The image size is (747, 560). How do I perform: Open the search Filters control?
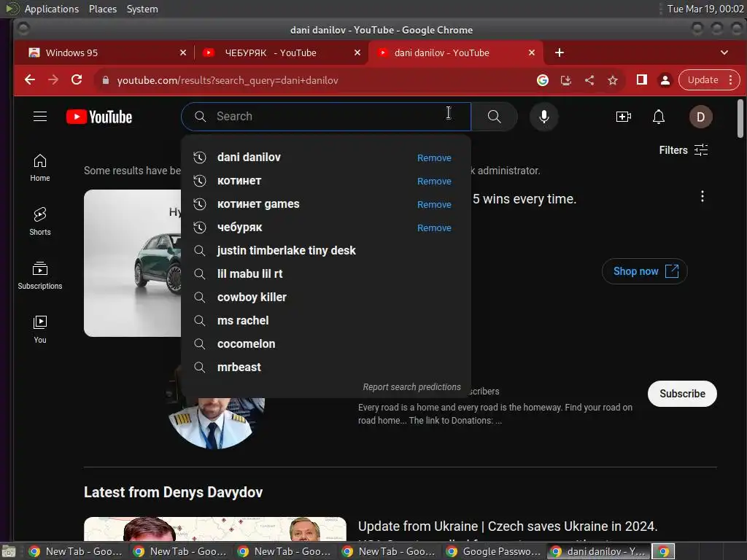[x=683, y=150]
